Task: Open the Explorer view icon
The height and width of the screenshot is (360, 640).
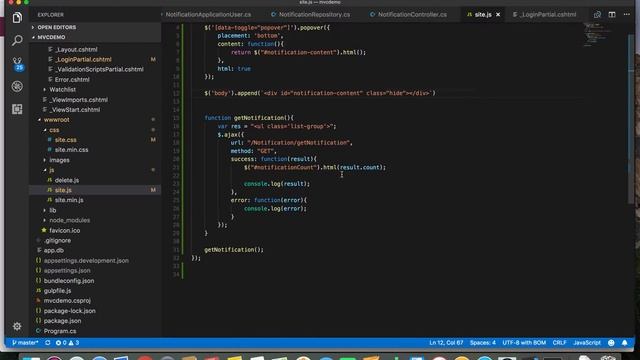Action: click(x=17, y=18)
